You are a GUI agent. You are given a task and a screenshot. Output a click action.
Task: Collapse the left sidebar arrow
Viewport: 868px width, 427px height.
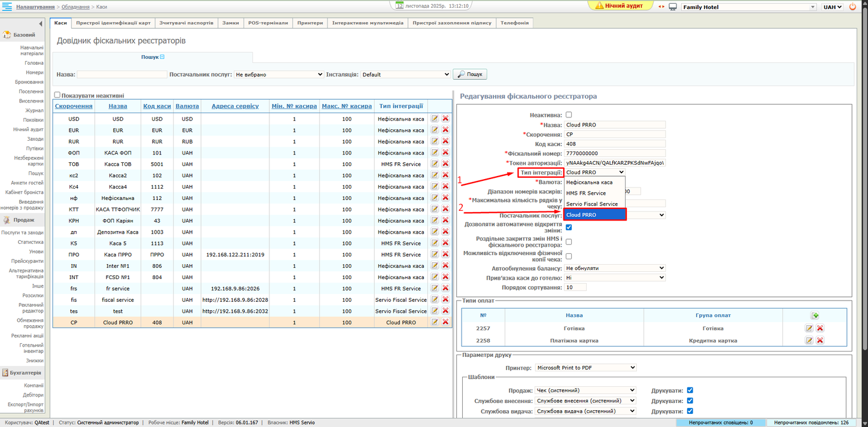(41, 23)
